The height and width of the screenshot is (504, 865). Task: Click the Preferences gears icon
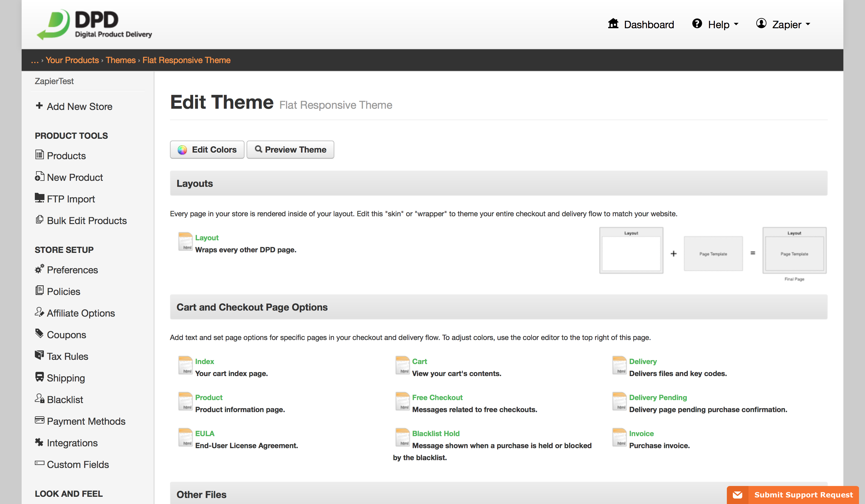pos(39,269)
